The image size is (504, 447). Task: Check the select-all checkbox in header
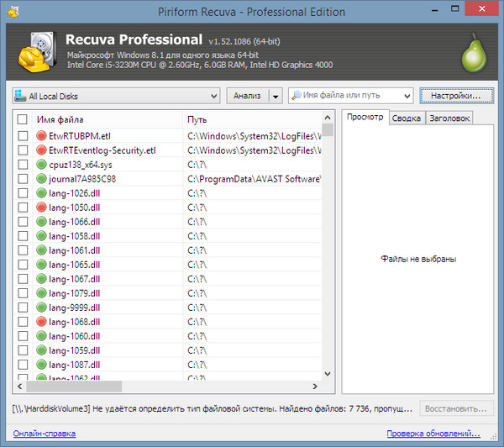23,119
